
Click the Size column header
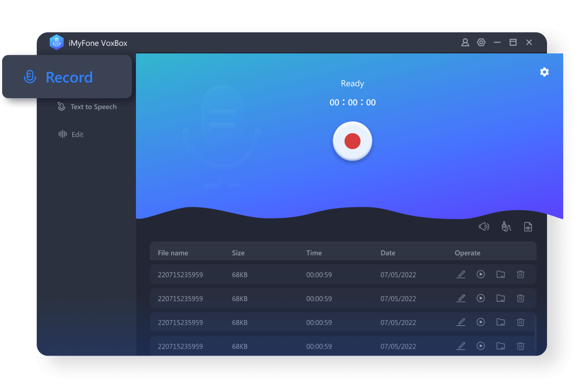click(238, 253)
